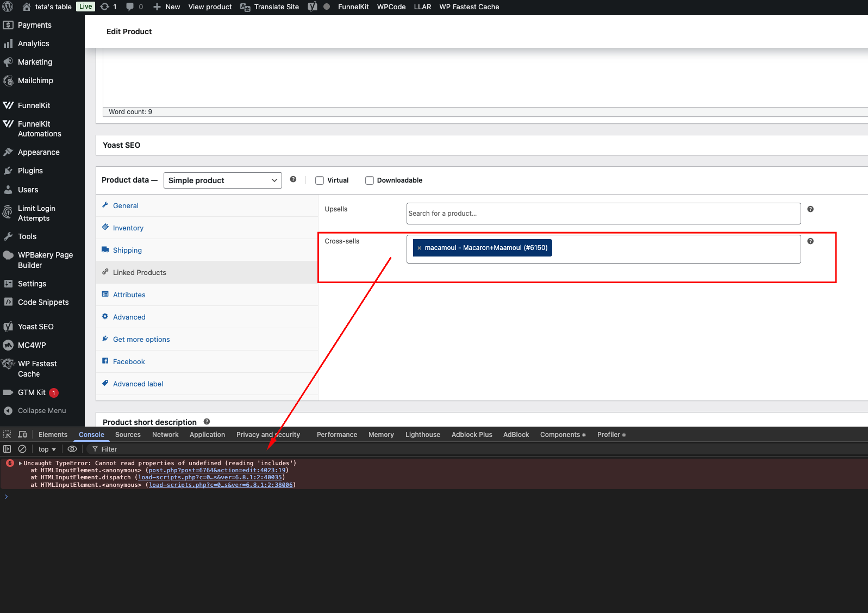Screen dimensions: 868x613
Task: Show console sidebar icon
Action: pyautogui.click(x=7, y=449)
